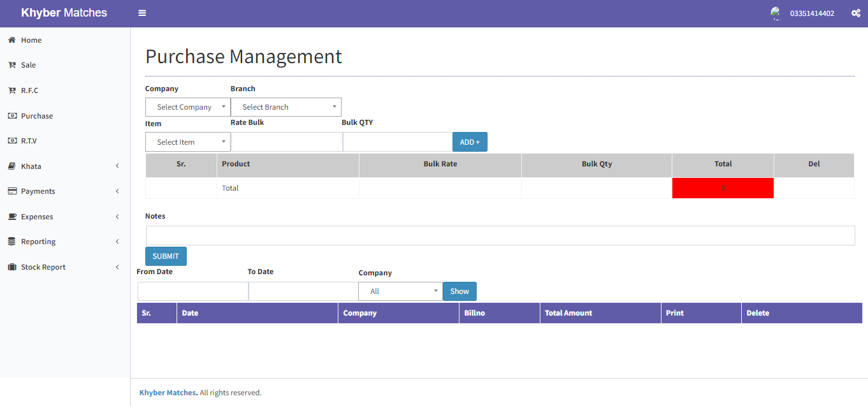Open the Select Item dropdown
This screenshot has height=408, width=868.
tap(187, 142)
